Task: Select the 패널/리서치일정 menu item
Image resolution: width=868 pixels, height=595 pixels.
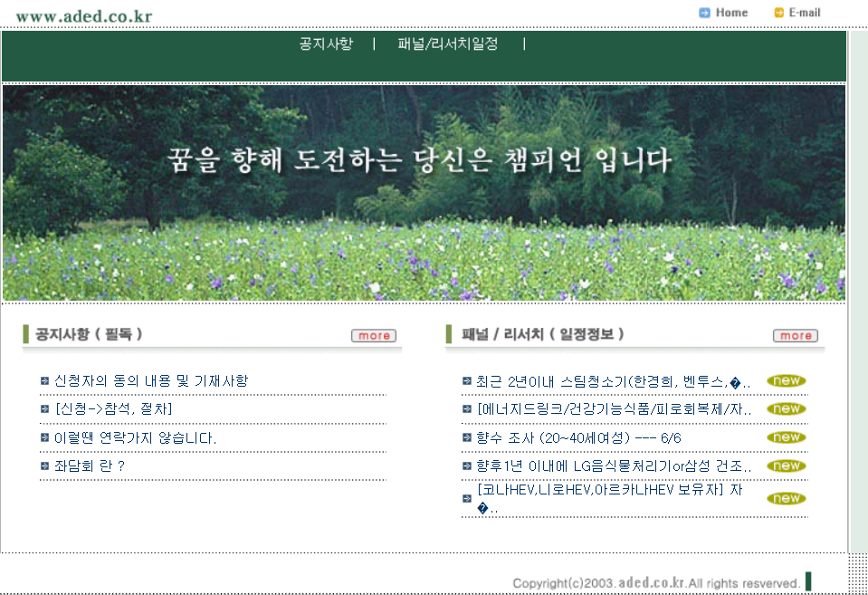Action: click(x=448, y=43)
